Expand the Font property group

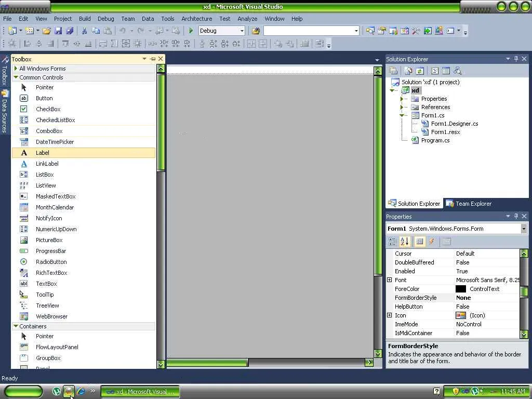click(x=390, y=280)
